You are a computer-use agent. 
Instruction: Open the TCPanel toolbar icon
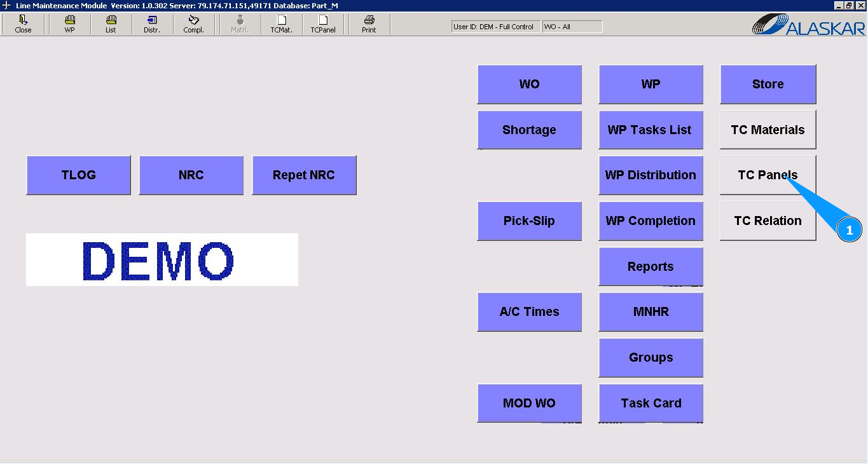(323, 24)
